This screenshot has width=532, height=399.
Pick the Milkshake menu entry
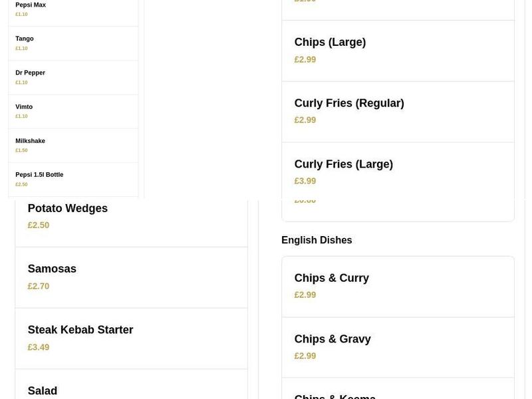coord(31,140)
